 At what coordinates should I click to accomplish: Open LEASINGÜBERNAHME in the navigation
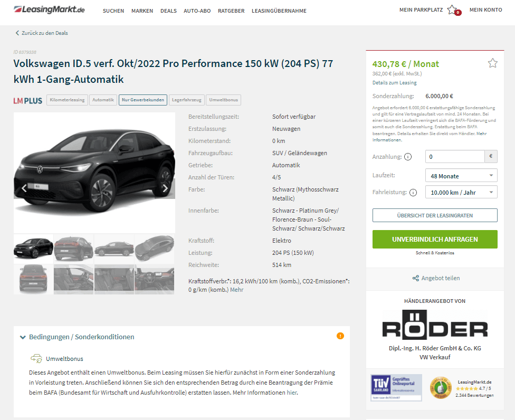coord(279,11)
